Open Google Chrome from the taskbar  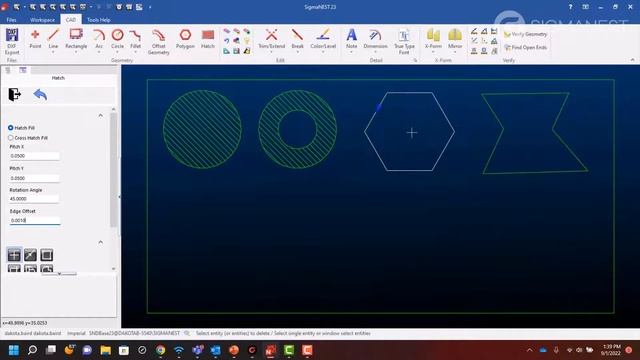160,350
